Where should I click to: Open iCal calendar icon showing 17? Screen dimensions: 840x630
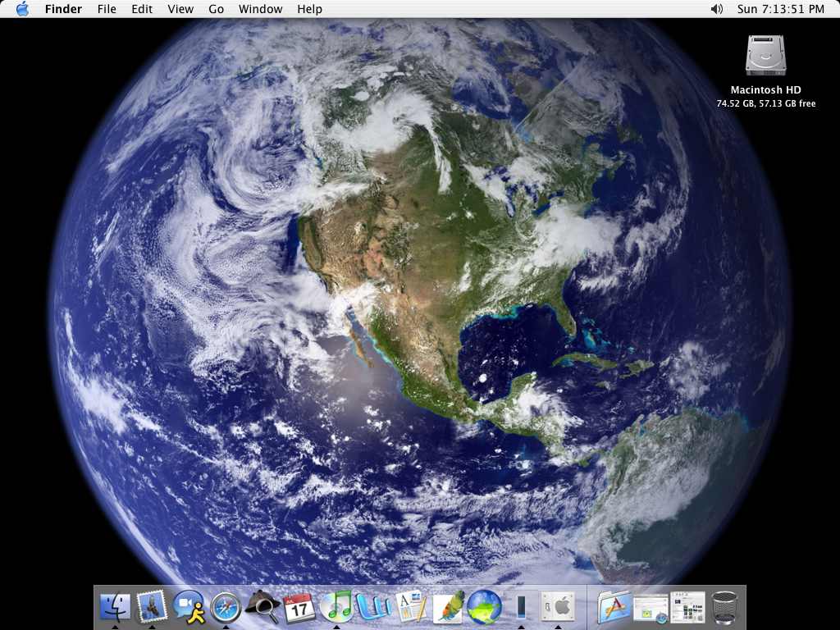(299, 608)
